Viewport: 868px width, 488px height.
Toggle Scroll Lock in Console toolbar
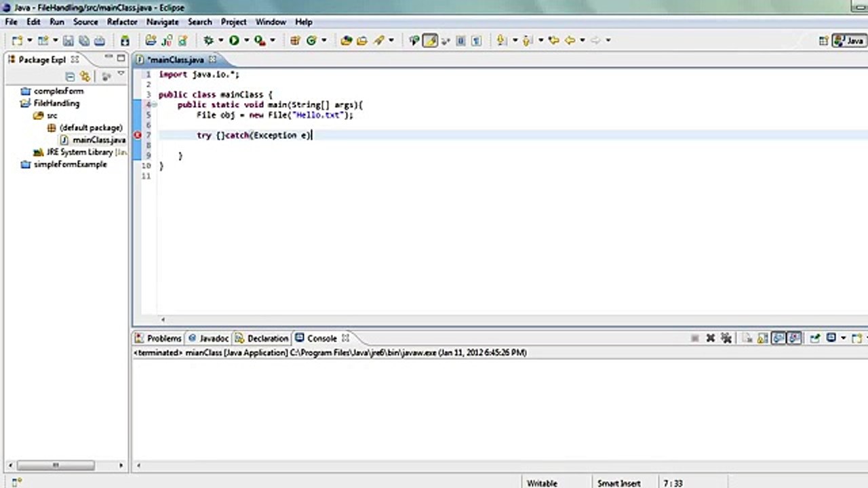tap(762, 338)
